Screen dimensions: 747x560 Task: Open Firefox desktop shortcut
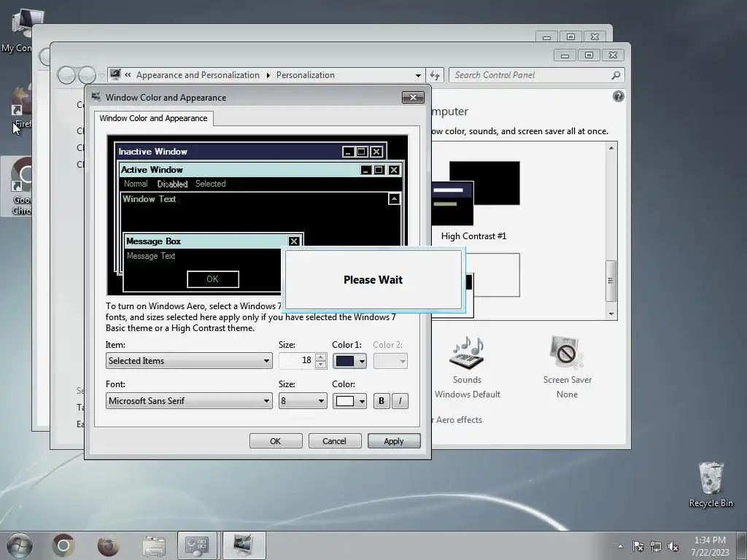point(21,107)
